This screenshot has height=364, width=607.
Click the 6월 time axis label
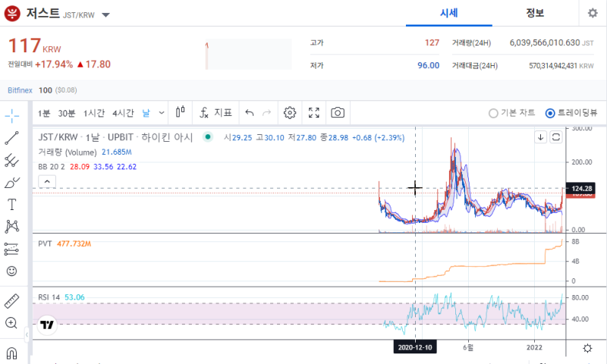468,347
